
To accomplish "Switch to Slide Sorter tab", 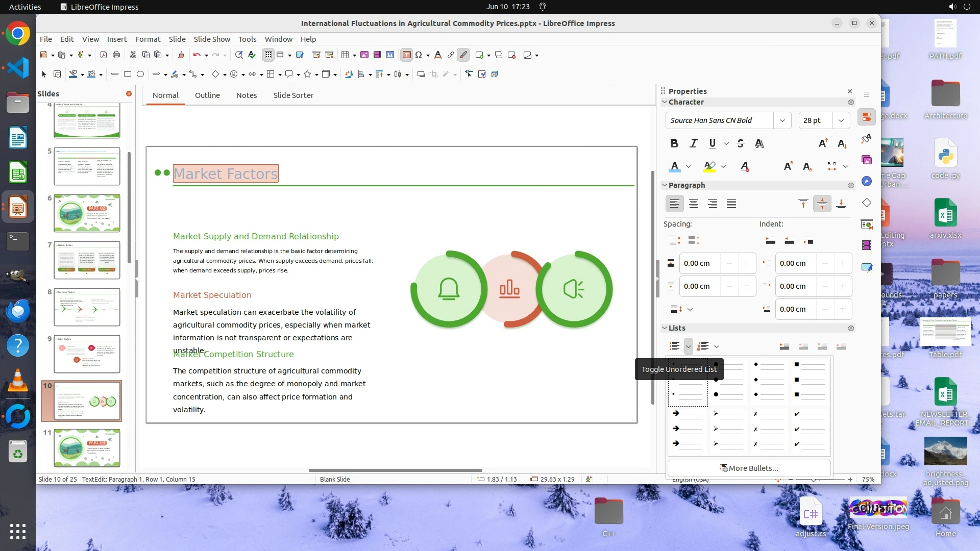I will click(293, 95).
